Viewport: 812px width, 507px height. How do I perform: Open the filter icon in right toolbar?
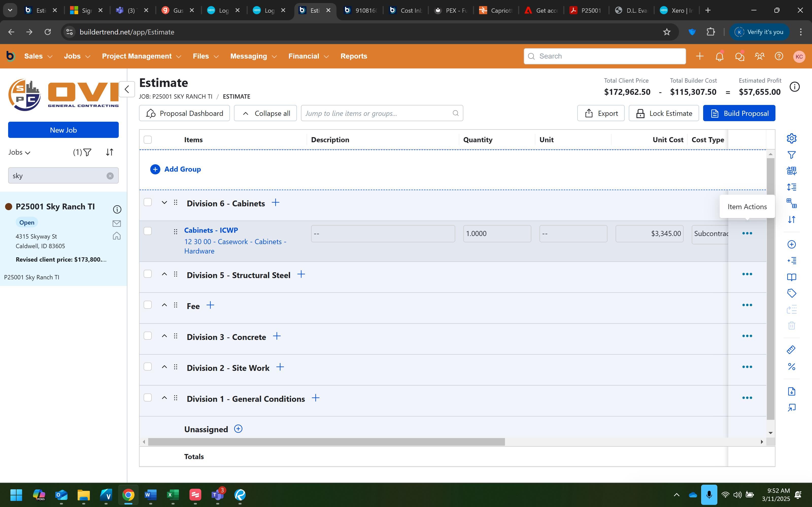tap(791, 155)
